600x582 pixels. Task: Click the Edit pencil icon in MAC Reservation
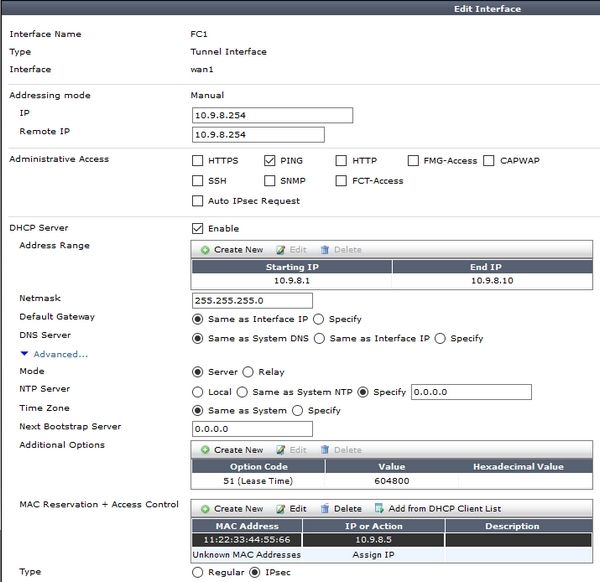point(280,509)
